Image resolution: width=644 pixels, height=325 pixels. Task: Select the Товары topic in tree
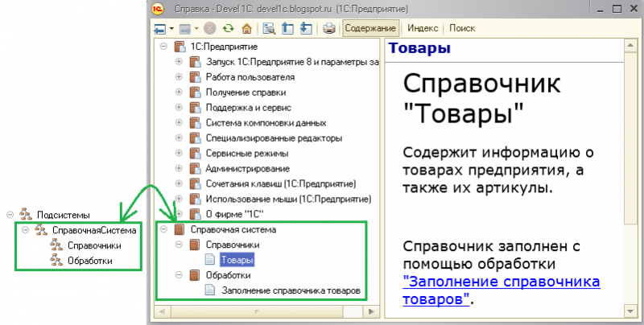coord(237,259)
